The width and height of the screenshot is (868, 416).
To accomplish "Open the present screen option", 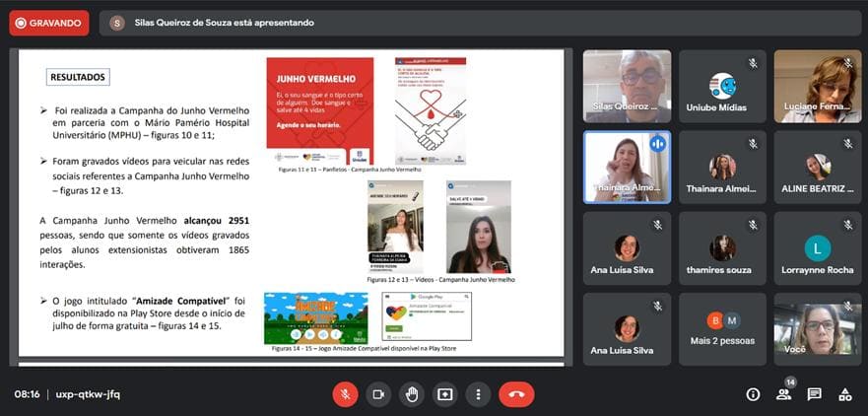I will pyautogui.click(x=445, y=394).
